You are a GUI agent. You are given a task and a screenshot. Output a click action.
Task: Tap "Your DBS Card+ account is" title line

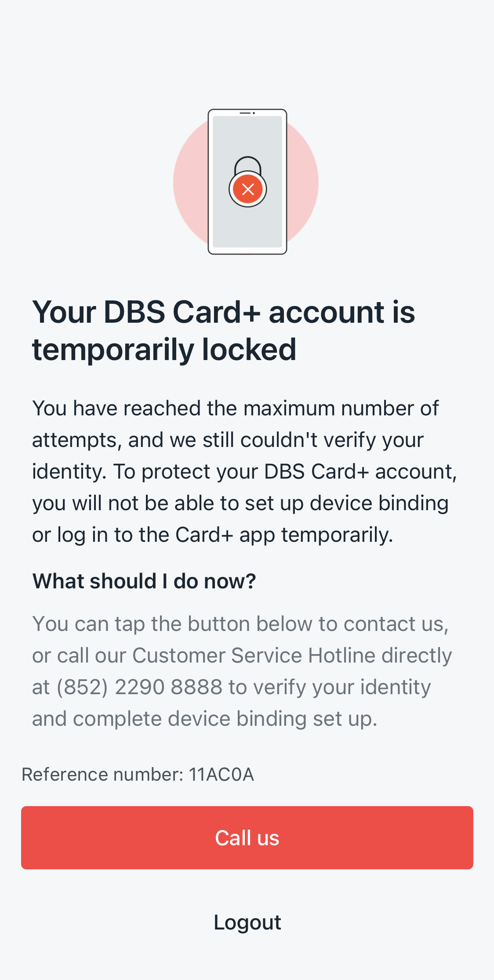pos(223,312)
